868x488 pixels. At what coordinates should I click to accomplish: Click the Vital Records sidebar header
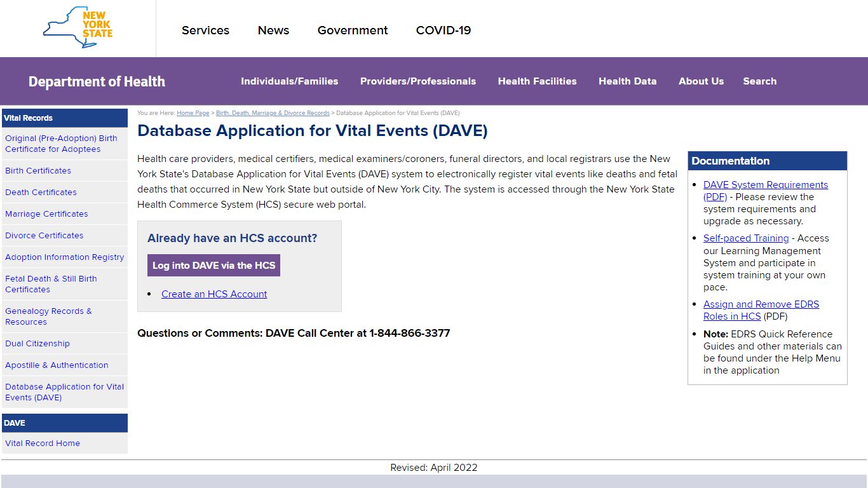pos(64,118)
